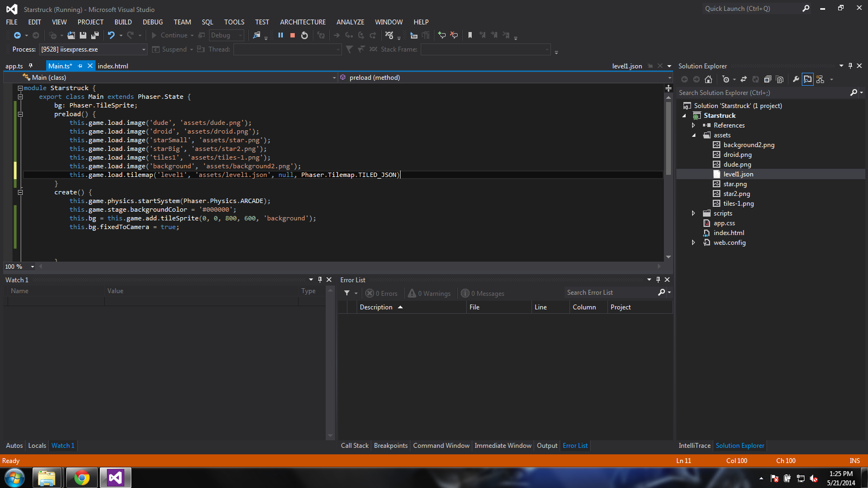Viewport: 868px width, 488px height.
Task: Expand the scripts folder node
Action: [x=693, y=213]
